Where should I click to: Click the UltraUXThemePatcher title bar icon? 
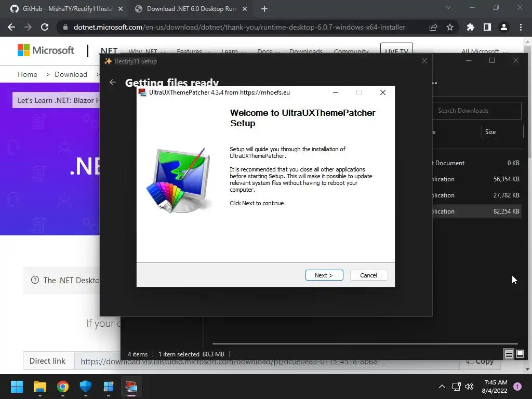(x=142, y=92)
